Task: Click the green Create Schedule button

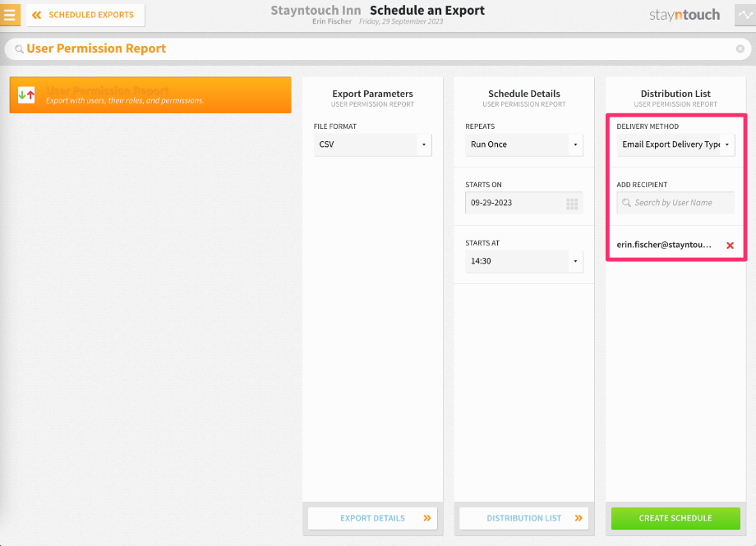Action: [x=675, y=518]
